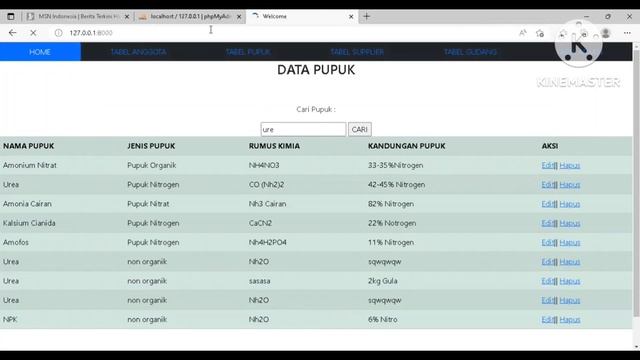Add this page to favorites star icon

tap(540, 33)
